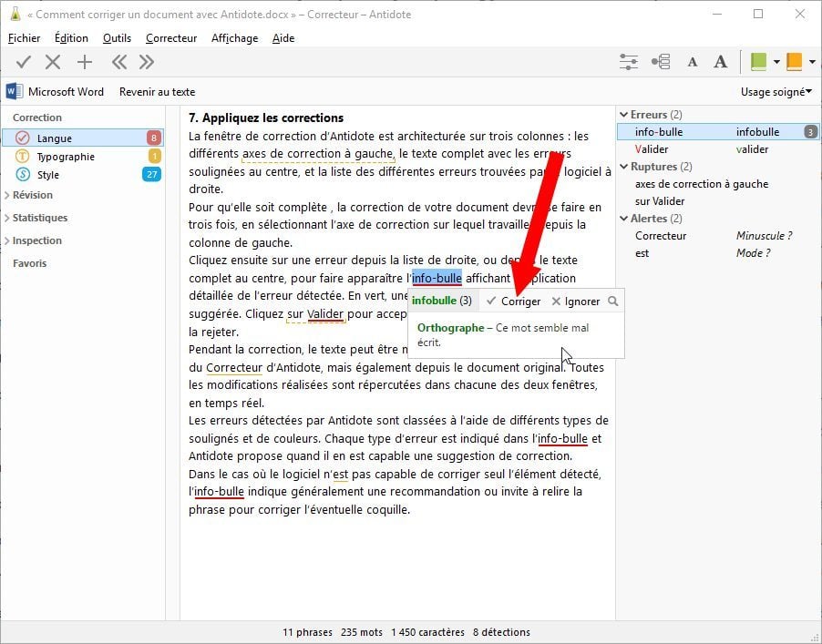
Task: Increase text size with the large A icon
Action: pyautogui.click(x=721, y=62)
